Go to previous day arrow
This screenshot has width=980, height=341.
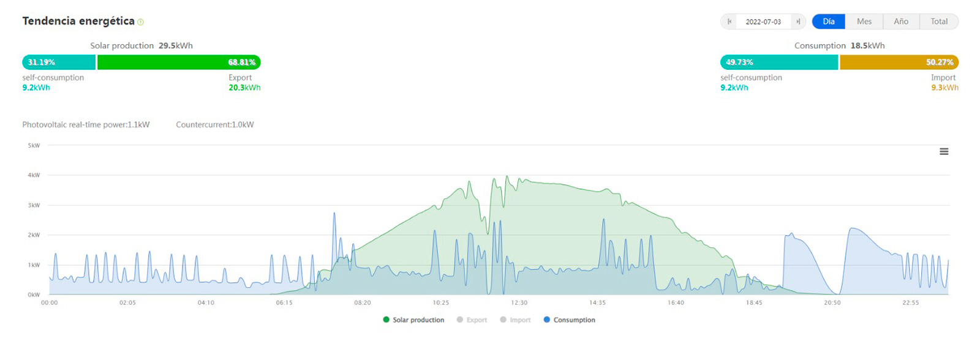729,21
